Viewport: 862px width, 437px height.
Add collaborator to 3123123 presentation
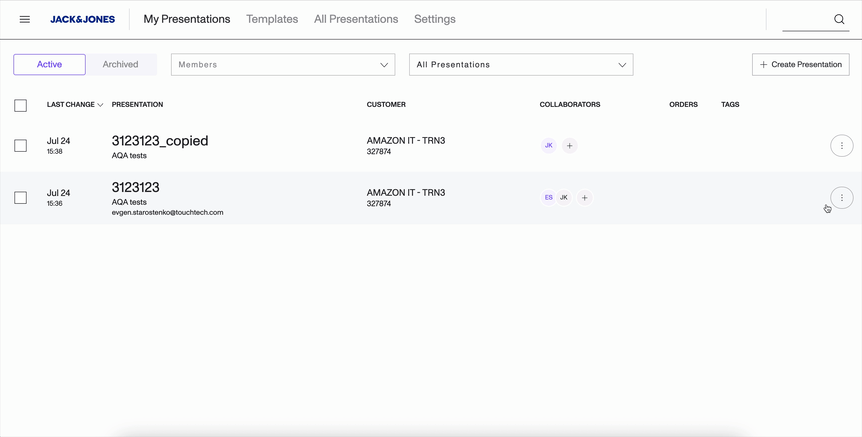click(x=584, y=197)
